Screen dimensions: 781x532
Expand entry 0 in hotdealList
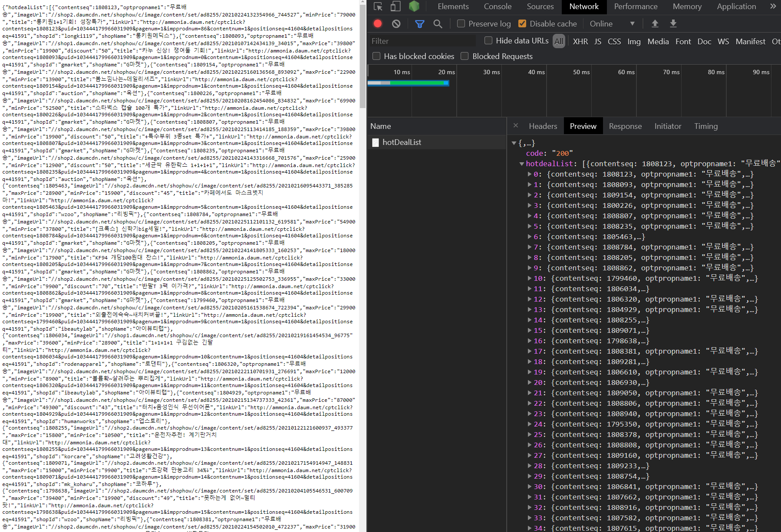[529, 174]
